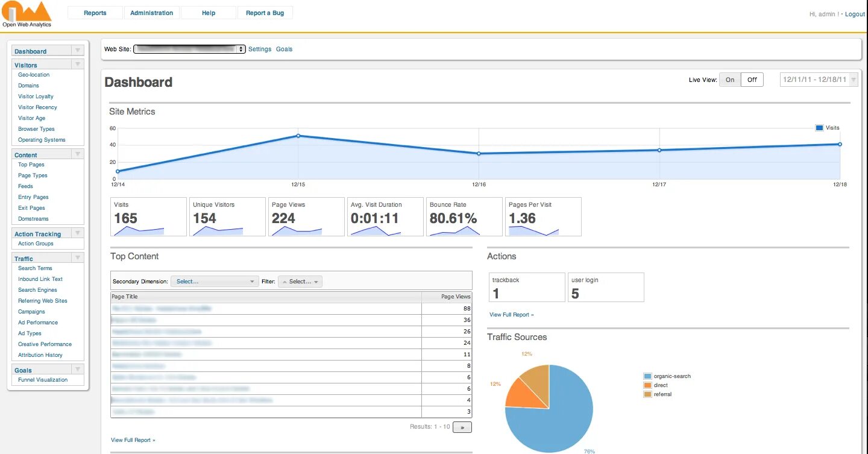Click the collapse arrow on the Goals section

pos(77,369)
